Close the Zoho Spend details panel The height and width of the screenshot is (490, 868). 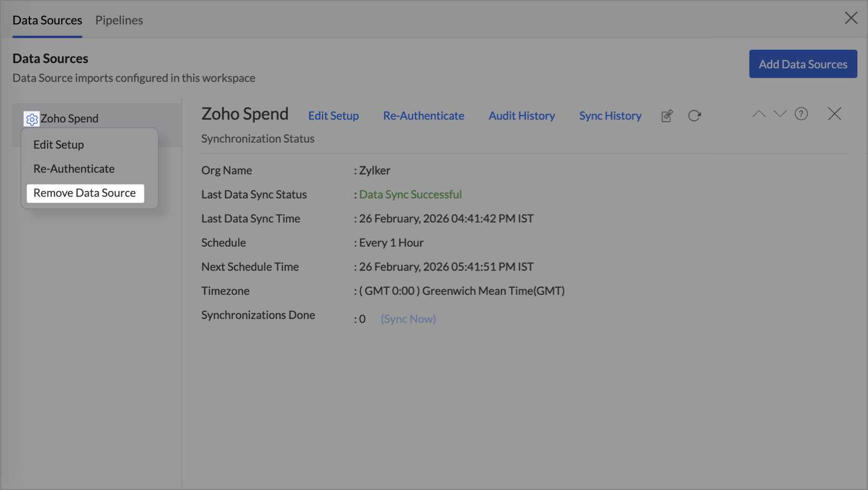(834, 114)
